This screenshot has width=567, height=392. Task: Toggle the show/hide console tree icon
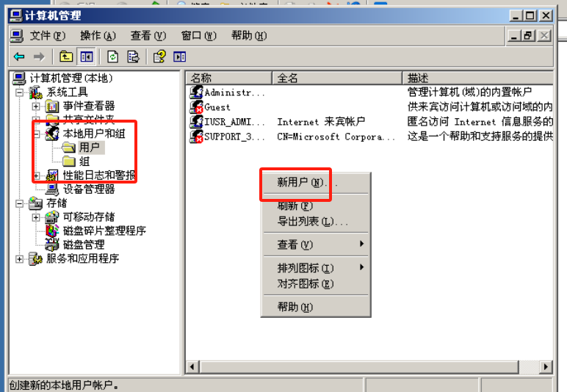87,57
